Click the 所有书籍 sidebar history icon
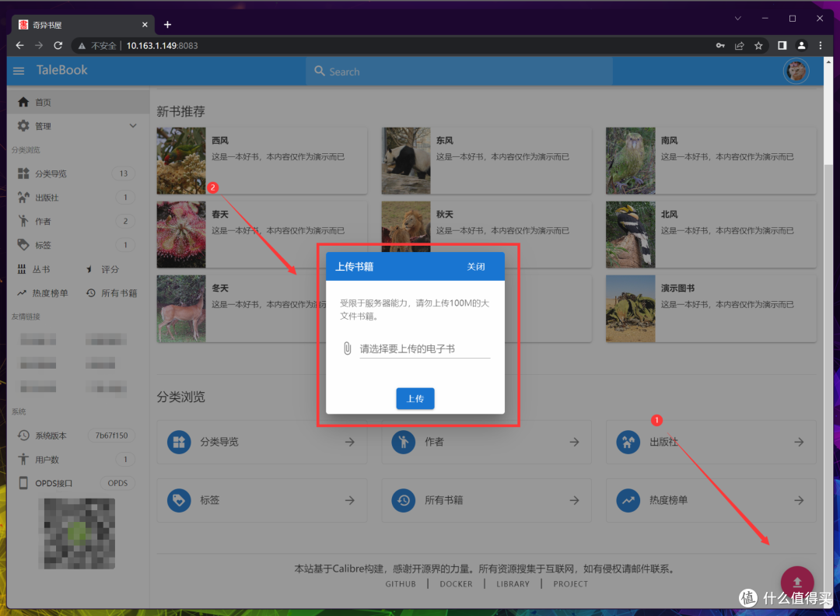The width and height of the screenshot is (840, 616). pos(90,293)
